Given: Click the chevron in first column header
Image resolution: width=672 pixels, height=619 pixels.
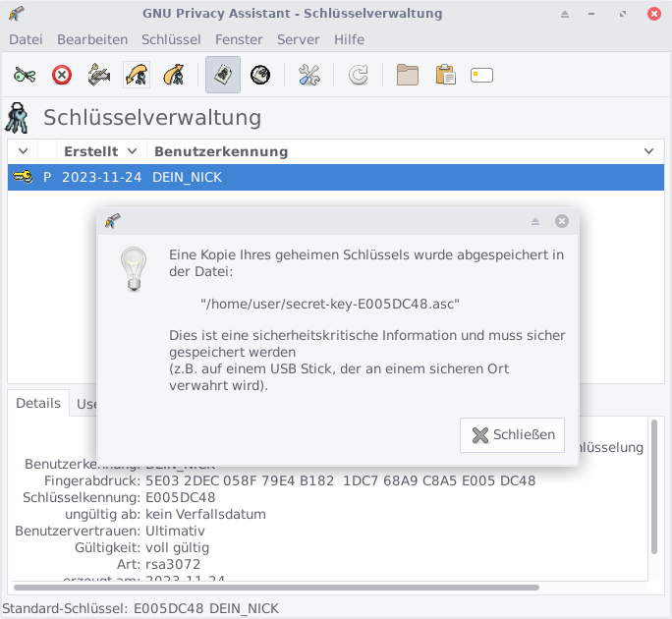Looking at the screenshot, I should [21, 151].
